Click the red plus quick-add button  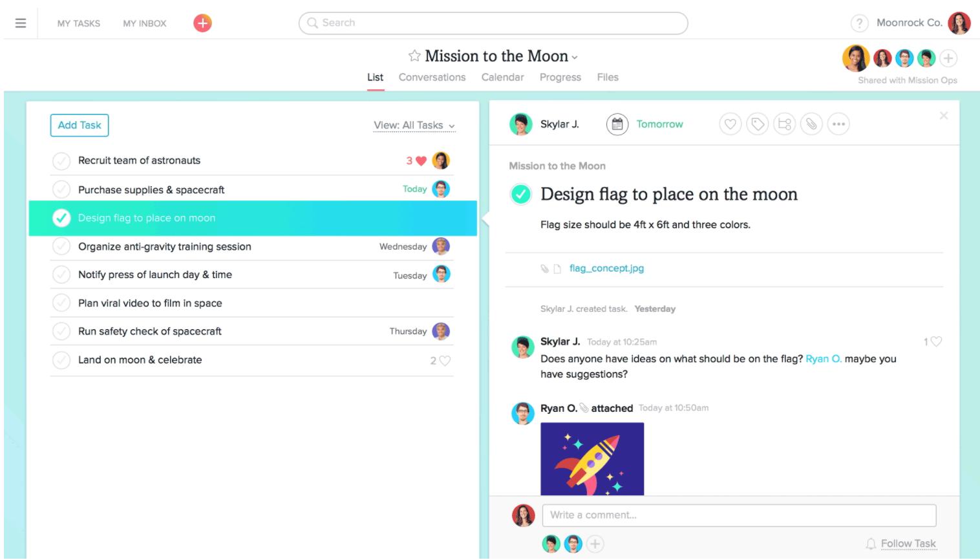pos(202,23)
